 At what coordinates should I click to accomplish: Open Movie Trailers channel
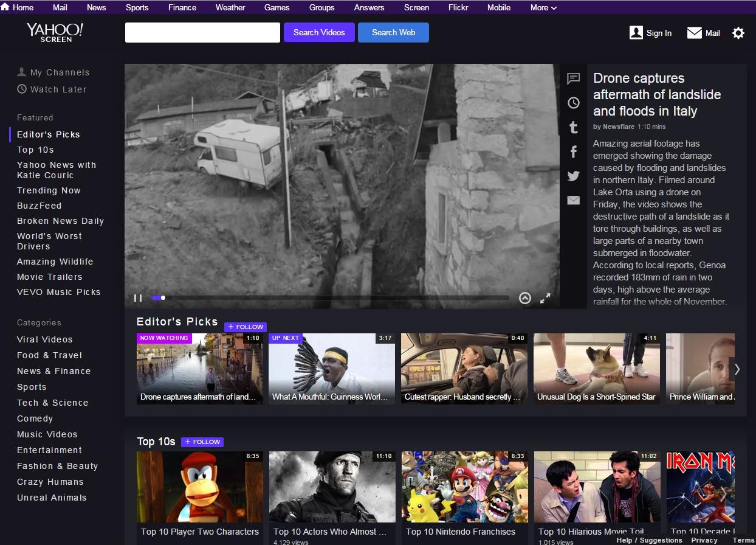coord(49,277)
